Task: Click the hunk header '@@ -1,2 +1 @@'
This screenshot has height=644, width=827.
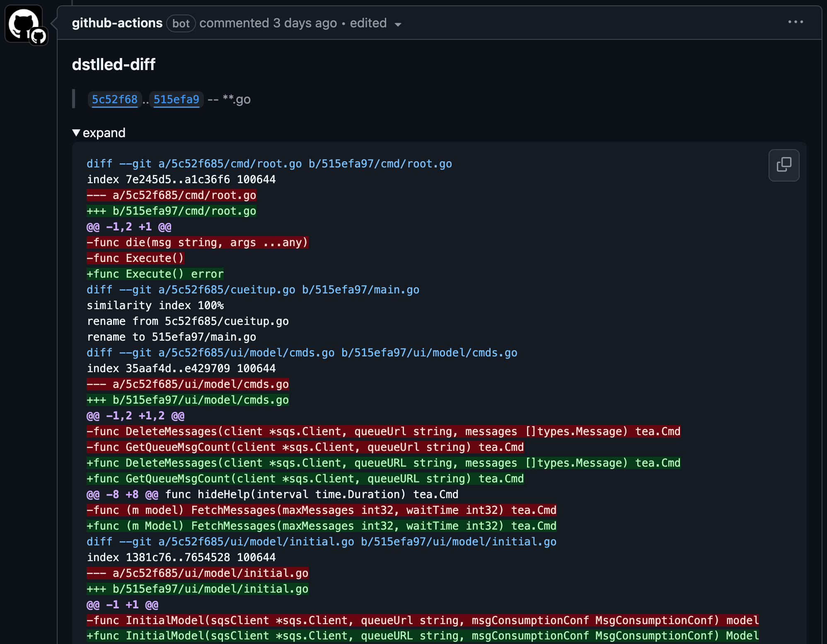Action: 129,227
